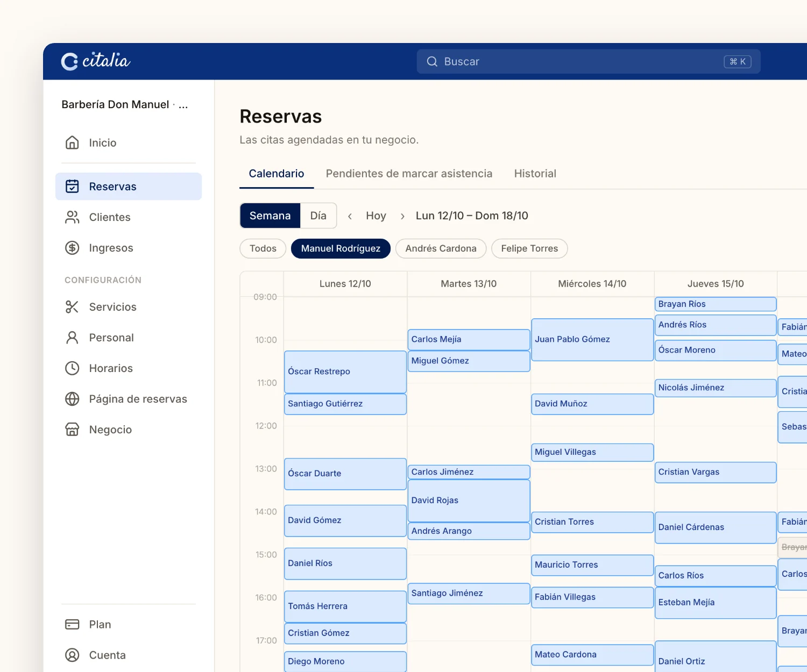Image resolution: width=807 pixels, height=672 pixels.
Task: Filter by Todos staff
Action: point(263,248)
